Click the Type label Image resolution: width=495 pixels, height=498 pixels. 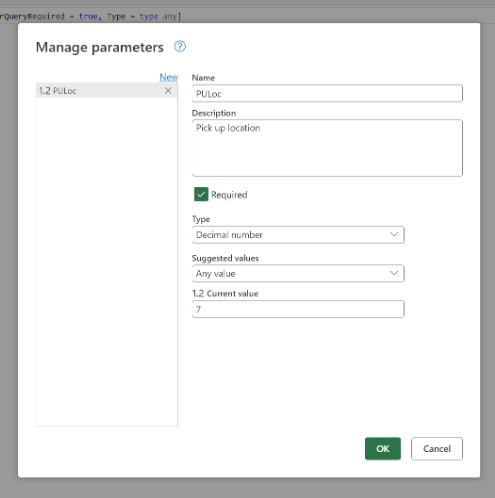(201, 219)
